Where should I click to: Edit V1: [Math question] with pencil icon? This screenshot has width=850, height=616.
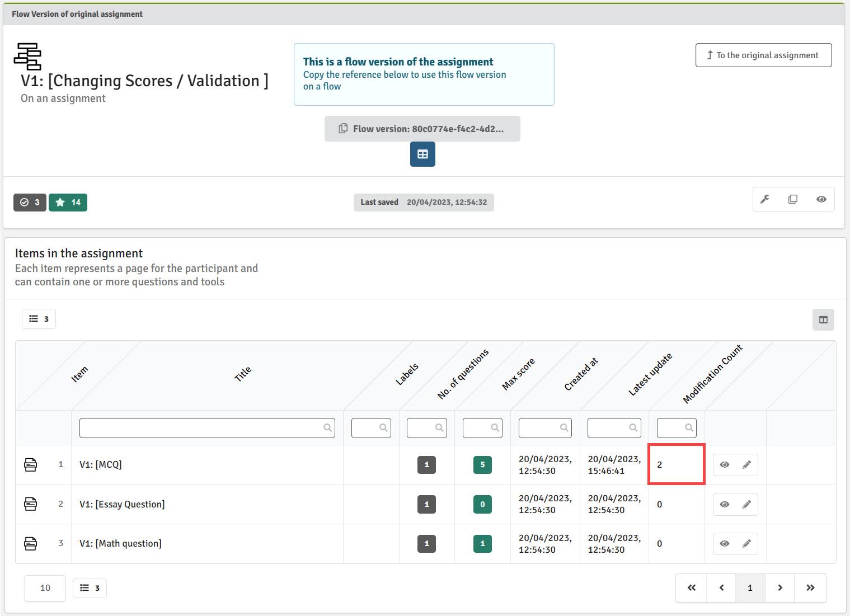[x=746, y=544]
